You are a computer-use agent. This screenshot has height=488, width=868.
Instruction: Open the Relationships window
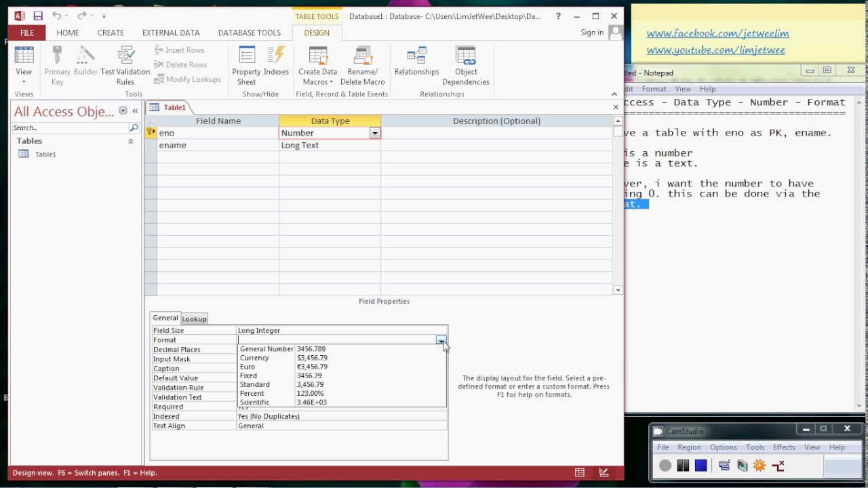point(416,61)
